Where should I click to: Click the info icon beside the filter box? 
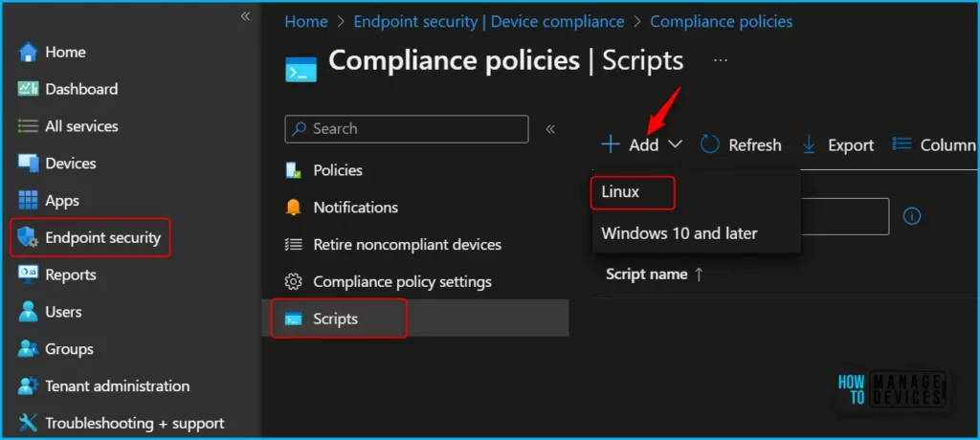[912, 216]
